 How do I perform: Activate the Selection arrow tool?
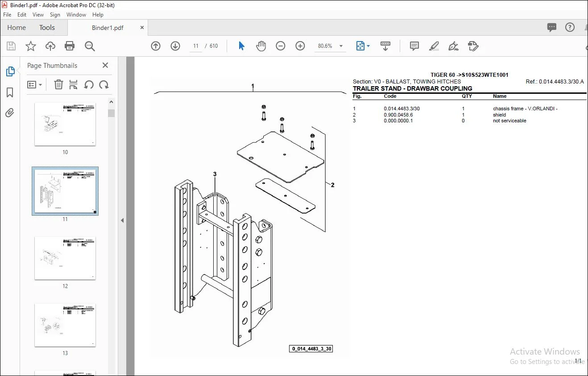[x=241, y=46]
